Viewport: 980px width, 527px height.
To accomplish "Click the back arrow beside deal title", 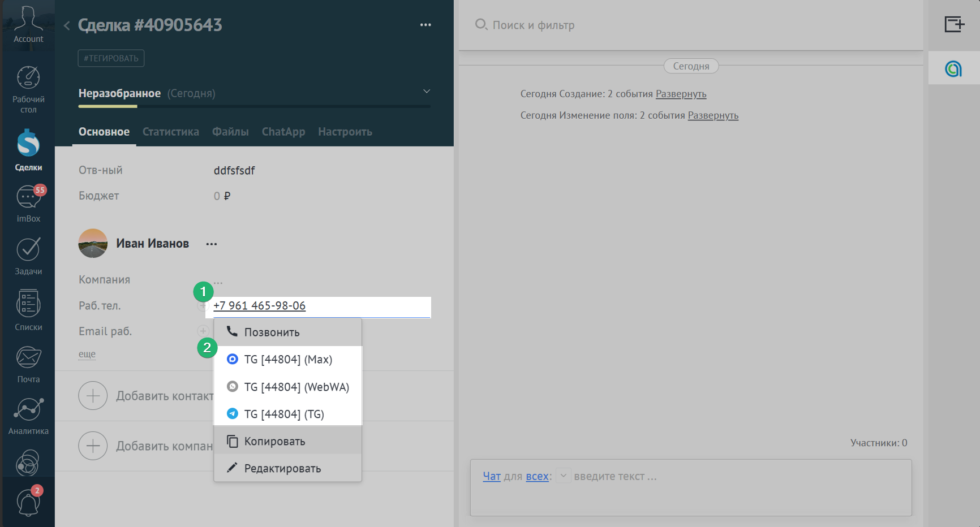I will click(x=67, y=25).
